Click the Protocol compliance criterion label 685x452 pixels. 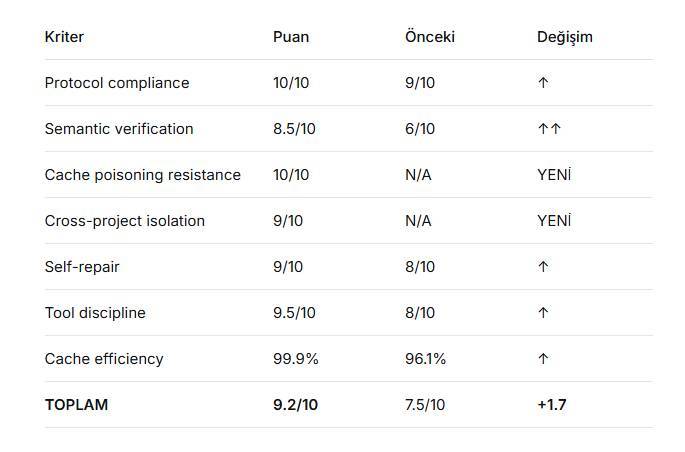coord(117,83)
